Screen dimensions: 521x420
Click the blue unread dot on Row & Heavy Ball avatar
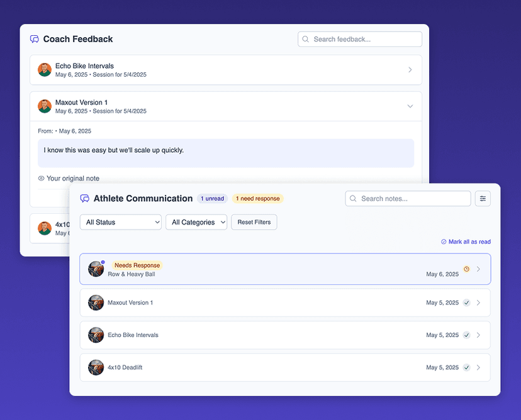coord(103,262)
